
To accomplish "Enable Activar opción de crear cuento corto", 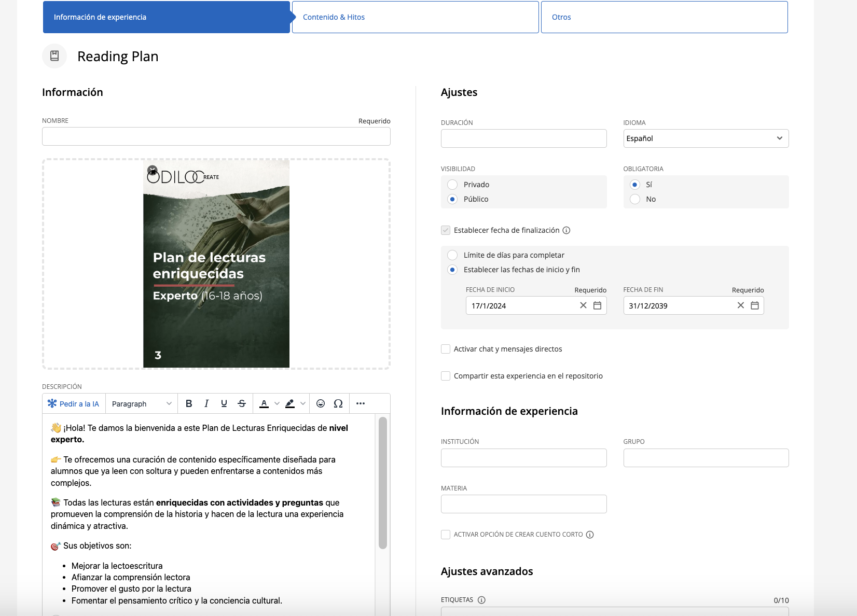I will 446,535.
